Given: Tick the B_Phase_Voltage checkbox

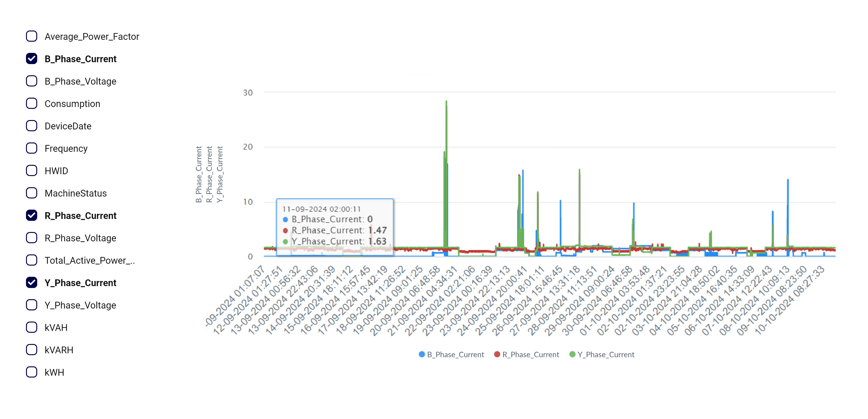Looking at the screenshot, I should pyautogui.click(x=32, y=81).
